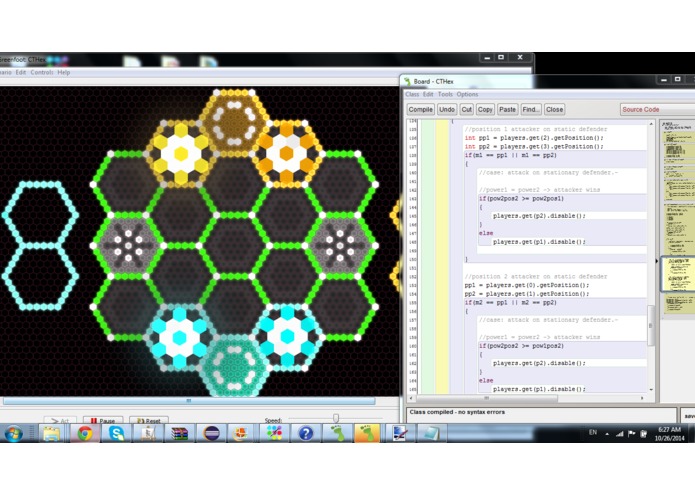The height and width of the screenshot is (494, 695).
Task: Click the Greenfoot icon in Board title bar
Action: click(x=407, y=82)
